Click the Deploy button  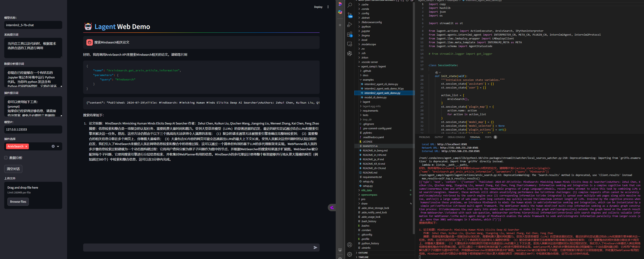point(318,7)
